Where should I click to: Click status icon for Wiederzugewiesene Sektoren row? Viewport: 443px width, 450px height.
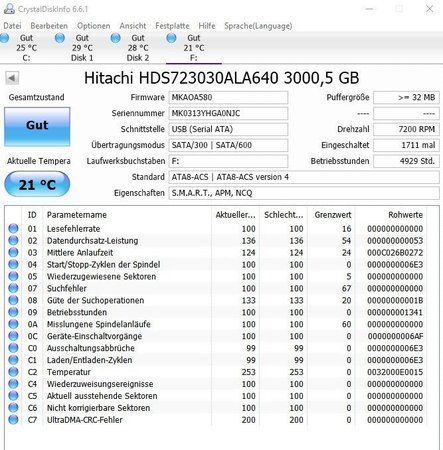(x=13, y=276)
